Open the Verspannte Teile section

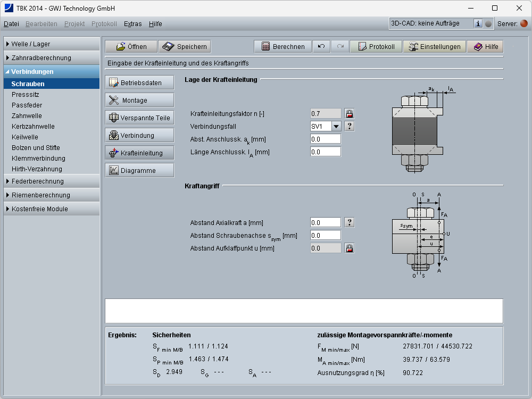pos(139,118)
